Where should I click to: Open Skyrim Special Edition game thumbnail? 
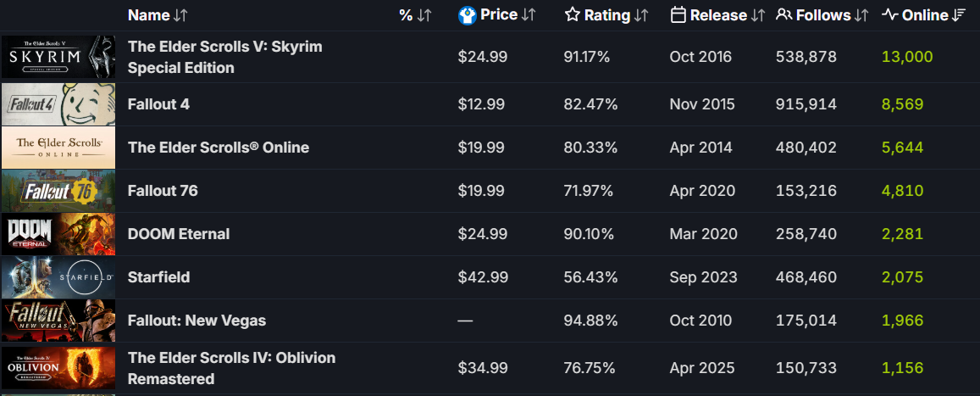(58, 57)
